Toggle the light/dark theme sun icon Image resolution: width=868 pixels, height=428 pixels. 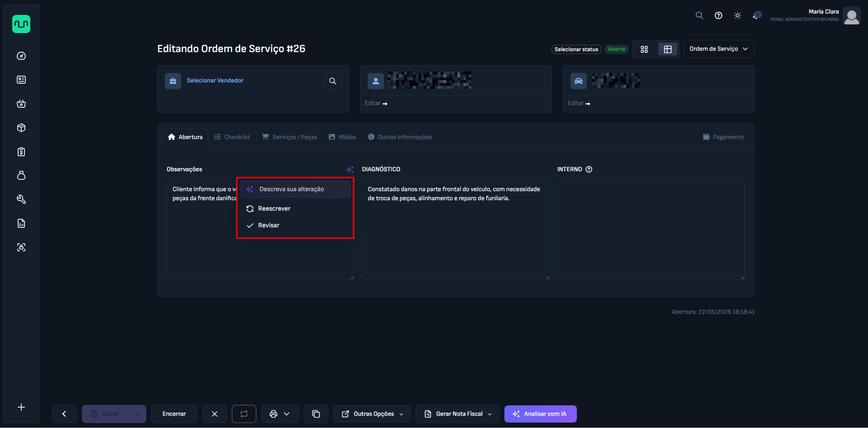click(x=738, y=15)
